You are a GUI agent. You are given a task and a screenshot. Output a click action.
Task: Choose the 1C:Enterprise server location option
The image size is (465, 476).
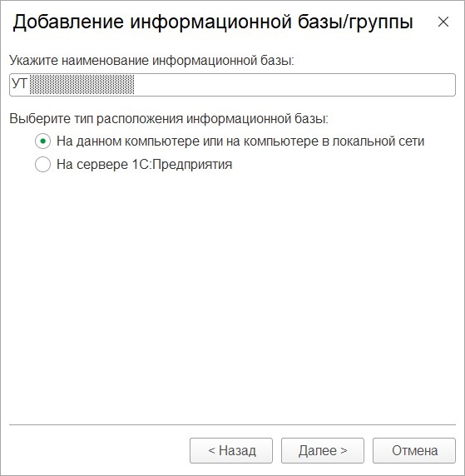tap(42, 164)
